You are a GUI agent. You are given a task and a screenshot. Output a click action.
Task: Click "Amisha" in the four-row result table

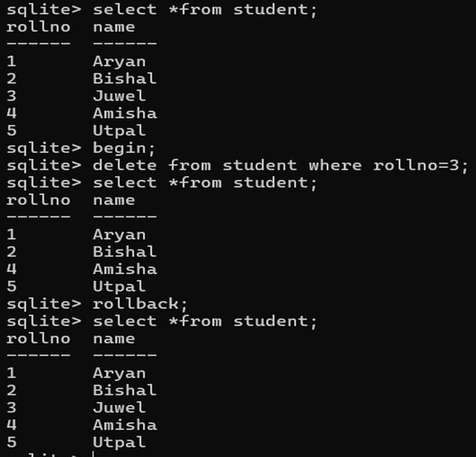[x=125, y=269]
